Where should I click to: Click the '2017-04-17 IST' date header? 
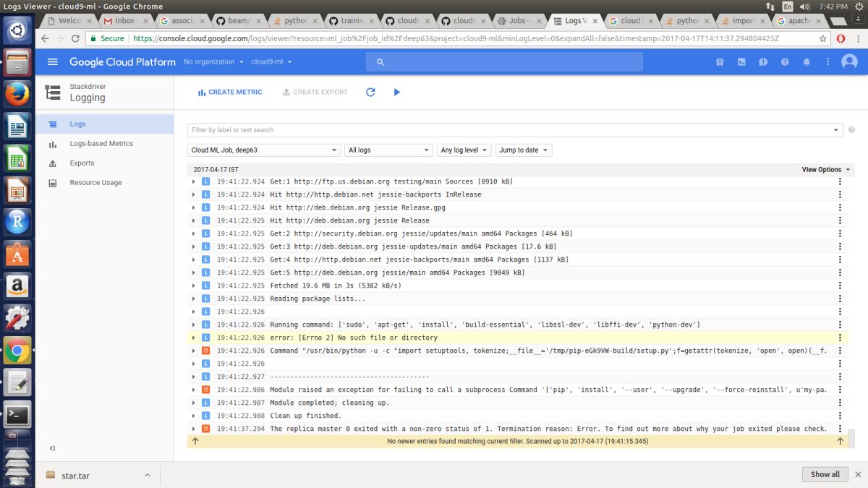click(214, 170)
